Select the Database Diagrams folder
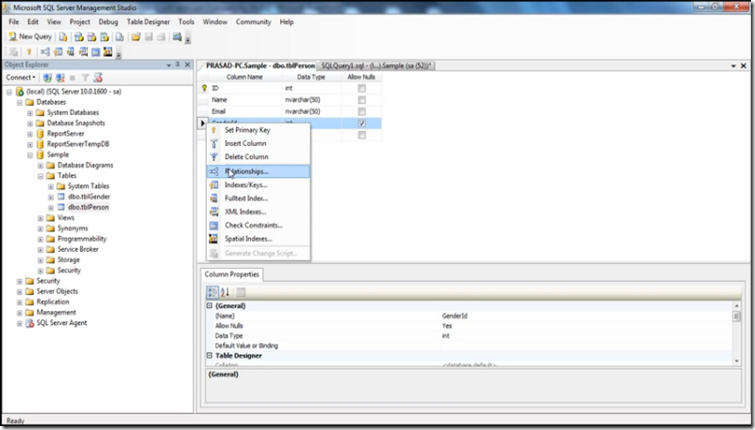The height and width of the screenshot is (430, 755). click(85, 165)
